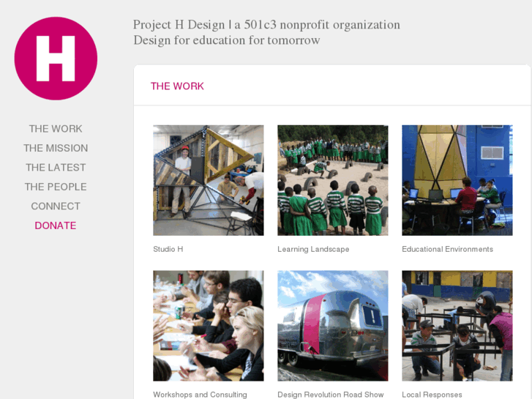Open the Educational Environments photo
The height and width of the screenshot is (399, 532).
tap(457, 180)
